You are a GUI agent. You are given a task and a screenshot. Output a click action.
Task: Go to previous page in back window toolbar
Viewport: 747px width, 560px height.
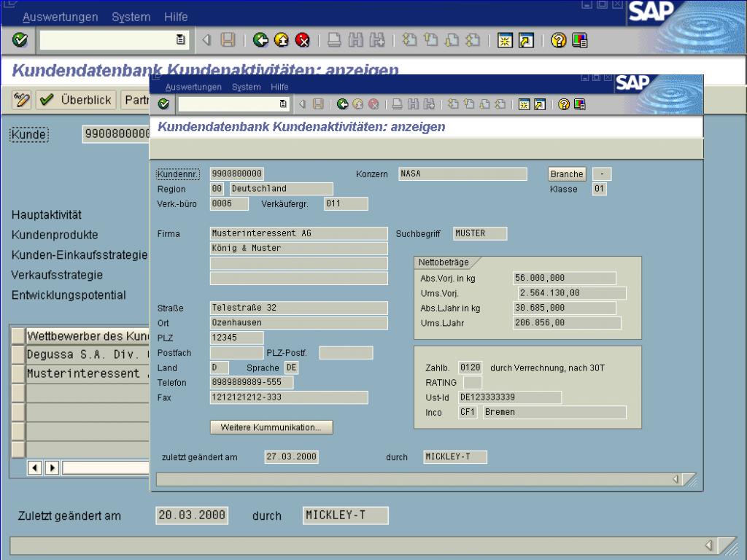tap(430, 40)
